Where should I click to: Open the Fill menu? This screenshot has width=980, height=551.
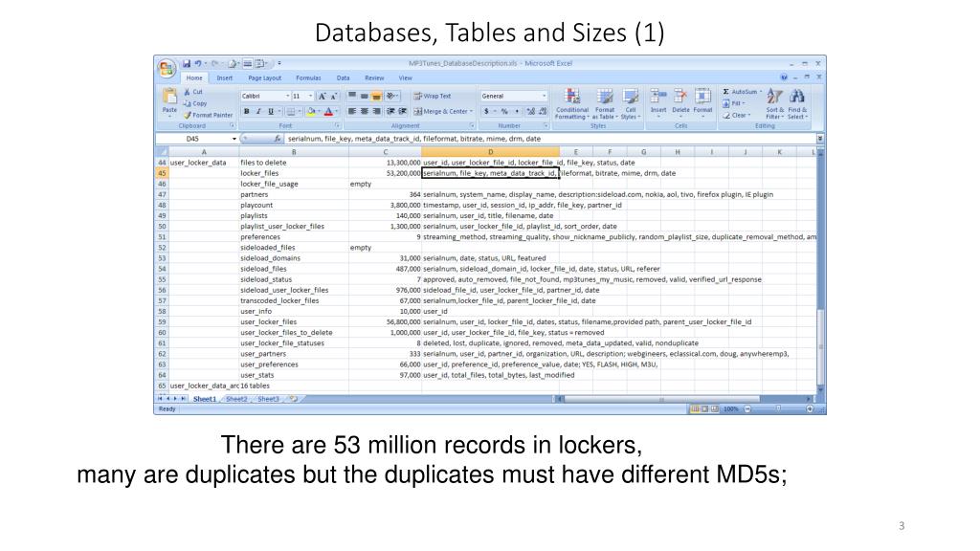[732, 103]
